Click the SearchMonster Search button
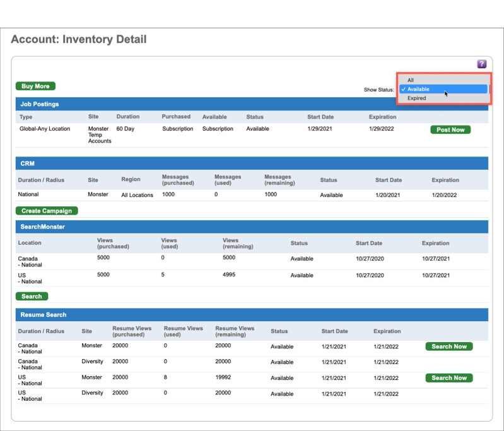 pyautogui.click(x=32, y=296)
